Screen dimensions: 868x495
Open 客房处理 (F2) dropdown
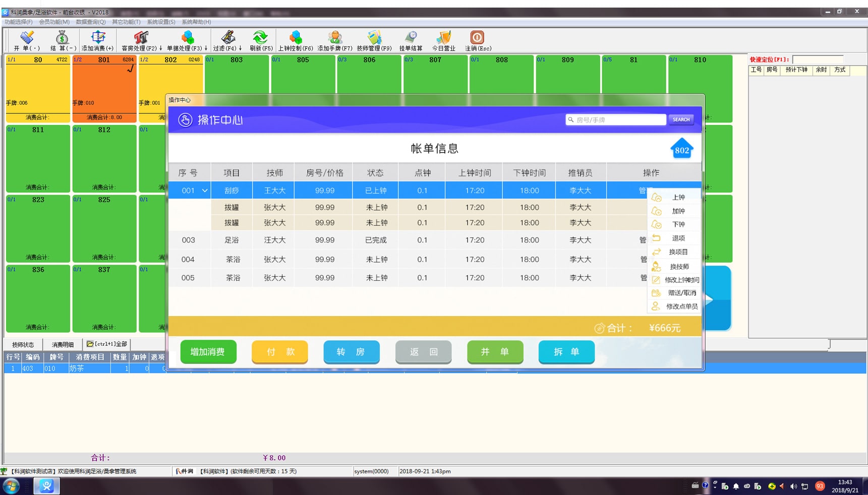coord(142,40)
